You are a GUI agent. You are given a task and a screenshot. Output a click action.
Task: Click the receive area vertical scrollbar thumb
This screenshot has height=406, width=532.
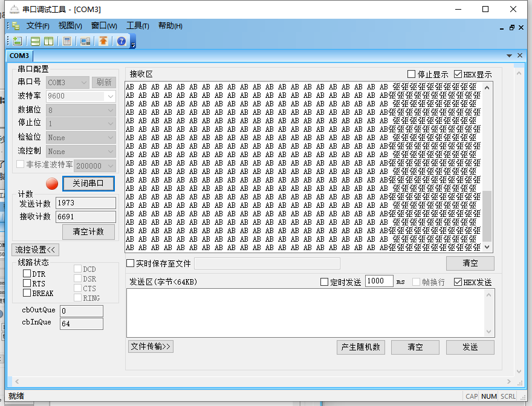click(x=487, y=216)
